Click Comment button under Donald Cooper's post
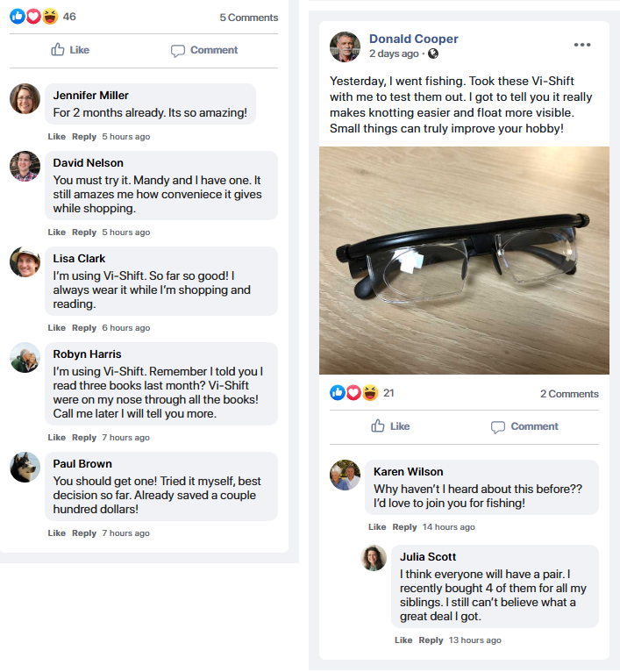The image size is (620, 672). 524,426
